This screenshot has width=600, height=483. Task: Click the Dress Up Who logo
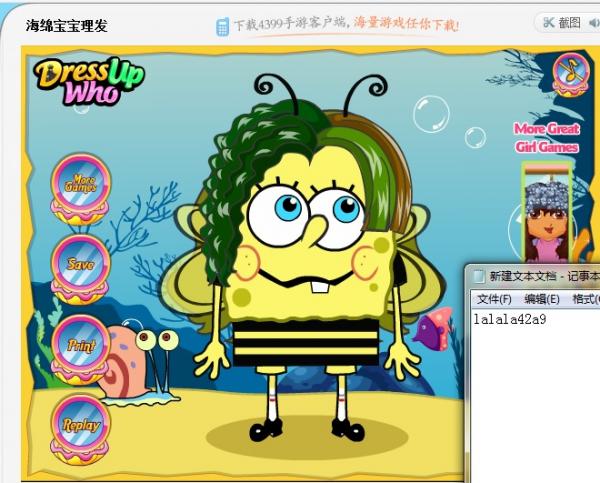pos(89,81)
